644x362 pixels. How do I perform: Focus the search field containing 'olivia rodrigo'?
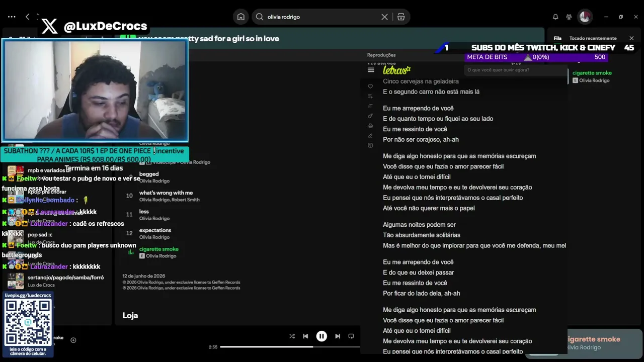click(321, 17)
